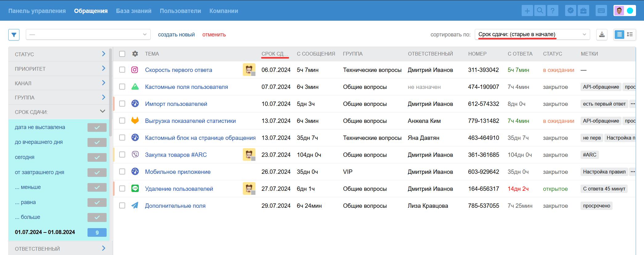Click GitLab fox icon for Выгрузка показателей статистики

coord(135,120)
